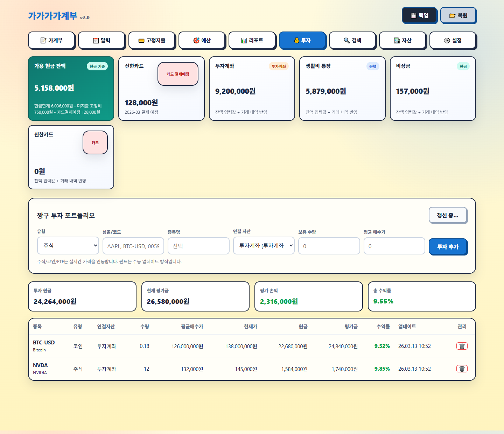Click the 갱신 중... refresh button

point(448,215)
